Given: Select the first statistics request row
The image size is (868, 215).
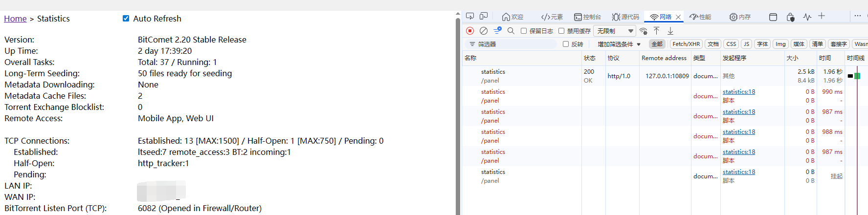Looking at the screenshot, I should tap(493, 76).
